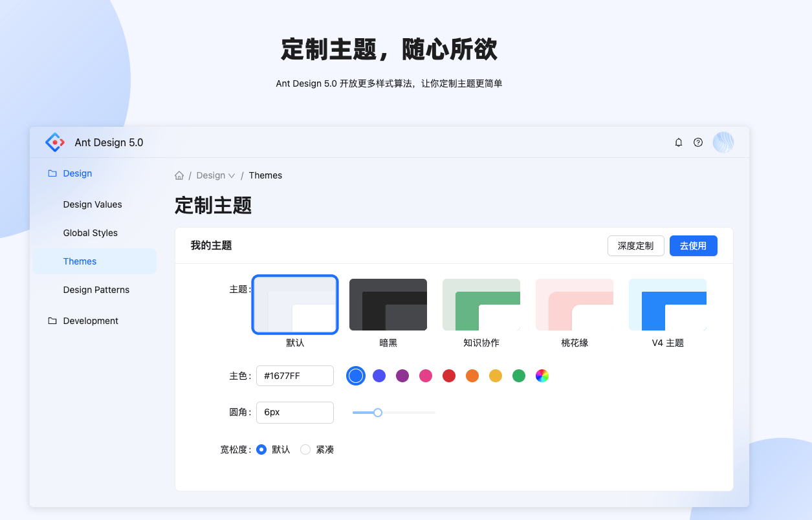This screenshot has width=812, height=520.
Task: Open Design Values menu item
Action: (94, 204)
